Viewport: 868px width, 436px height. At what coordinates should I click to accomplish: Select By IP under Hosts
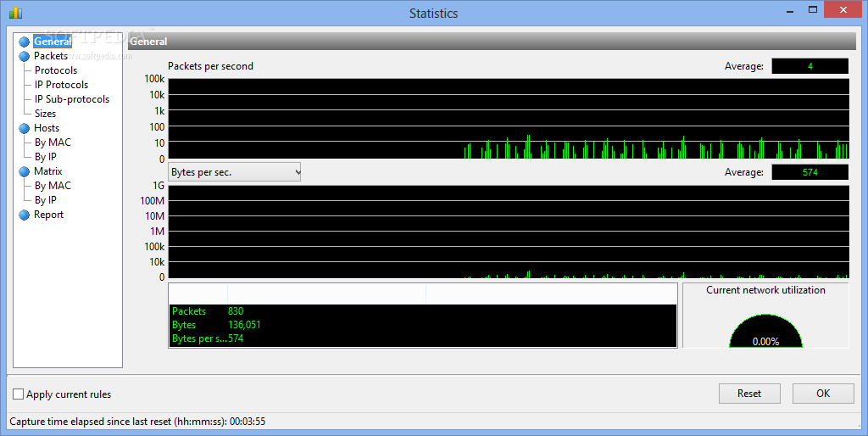point(46,157)
